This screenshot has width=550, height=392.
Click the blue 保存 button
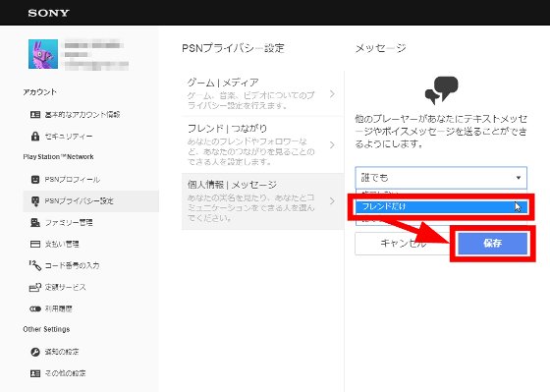click(492, 243)
